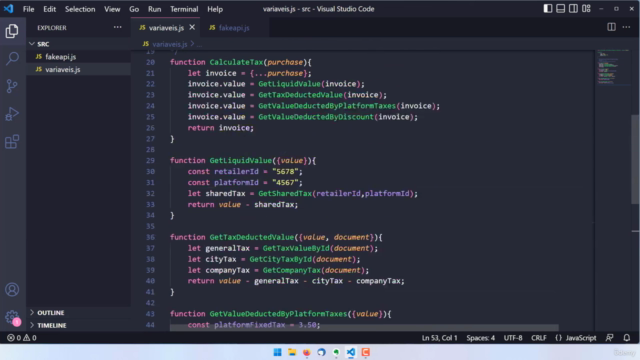Open the Help menu
This screenshot has width=640, height=360.
215,9
